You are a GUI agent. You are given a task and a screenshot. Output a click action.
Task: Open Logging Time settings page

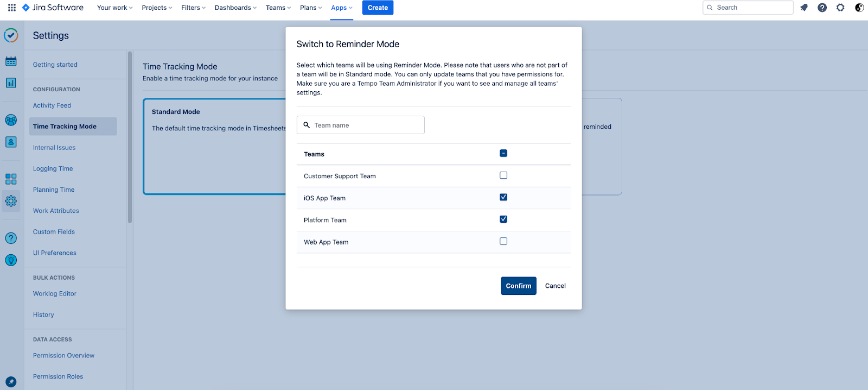(x=53, y=169)
